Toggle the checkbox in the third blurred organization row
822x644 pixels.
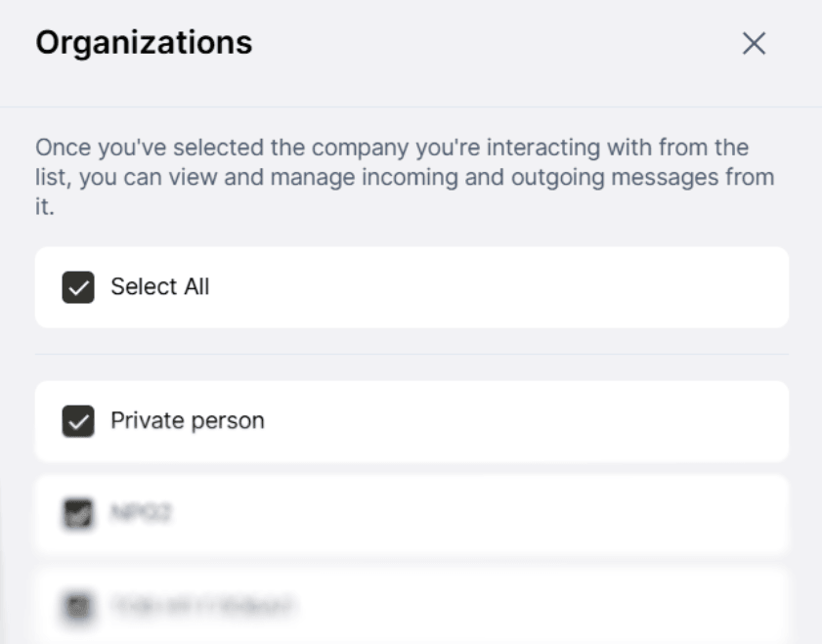78,513
